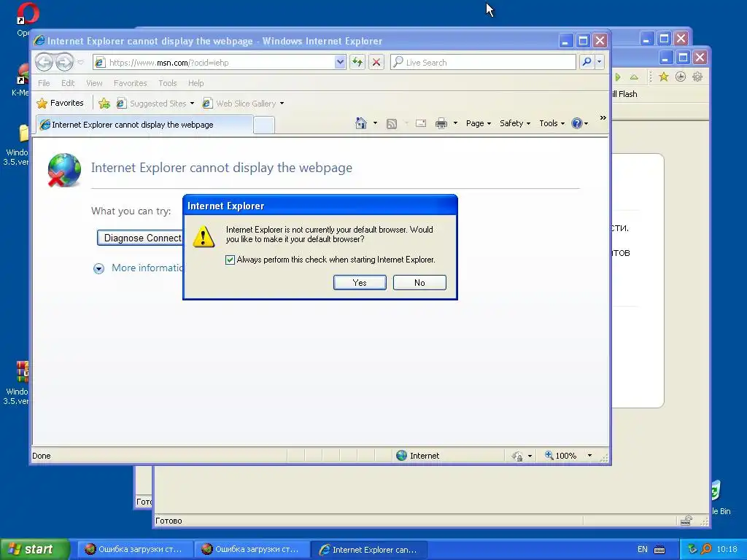This screenshot has width=747, height=560.
Task: Click the gear settings icon in back window
Action: (x=697, y=77)
